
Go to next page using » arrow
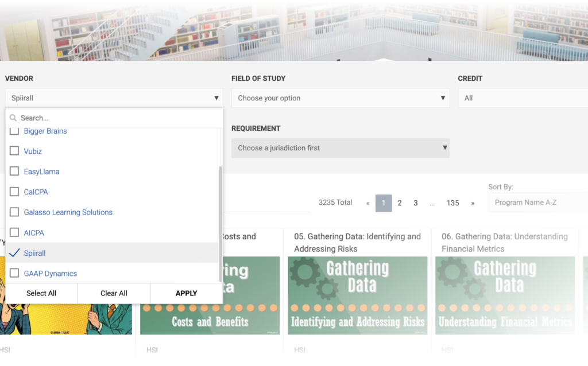point(473,203)
